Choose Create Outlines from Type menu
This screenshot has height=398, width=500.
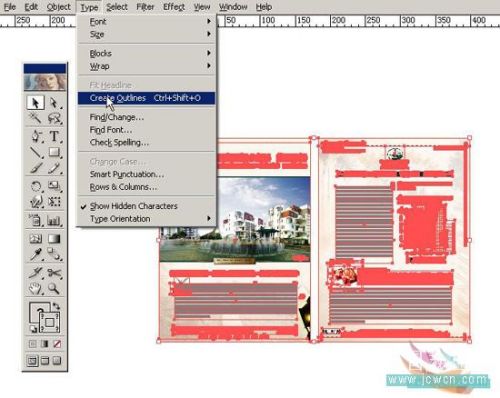click(147, 98)
